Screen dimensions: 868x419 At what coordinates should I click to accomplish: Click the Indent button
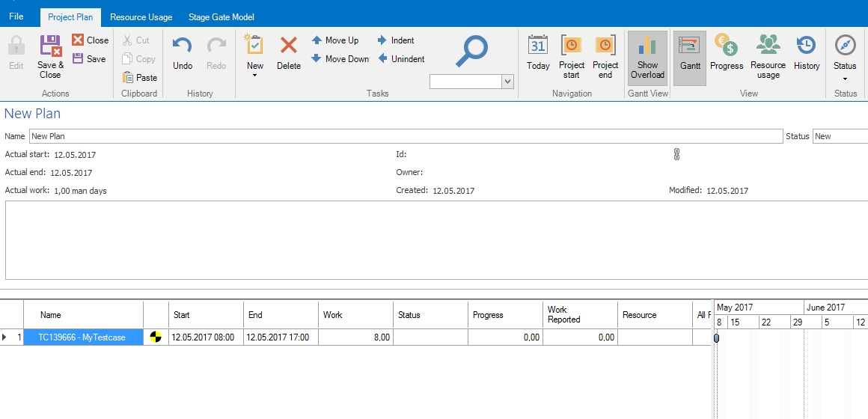pyautogui.click(x=395, y=40)
